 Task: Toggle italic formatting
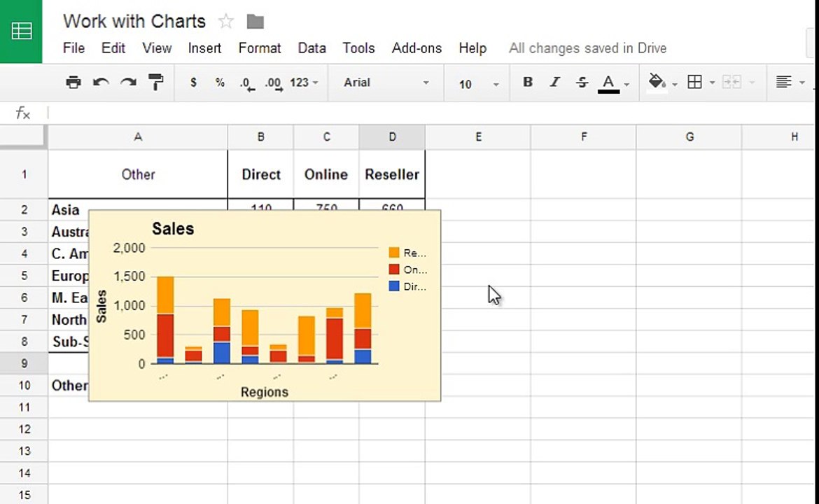click(554, 82)
